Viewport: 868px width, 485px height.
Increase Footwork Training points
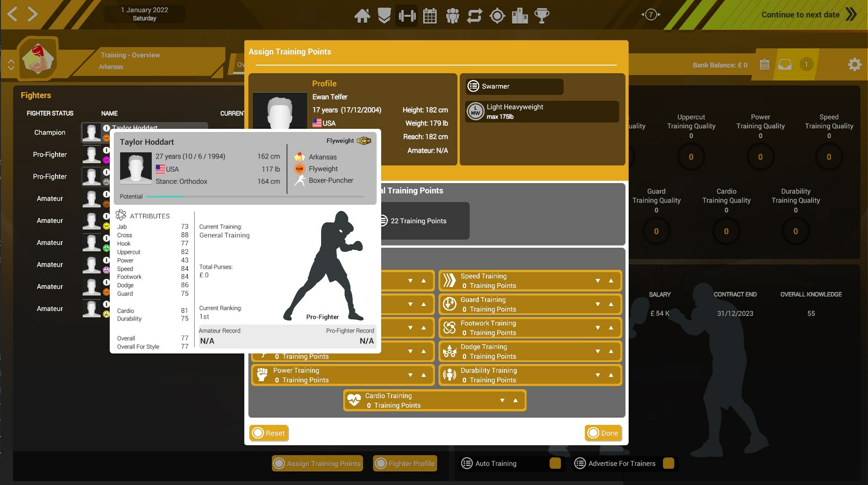click(611, 328)
